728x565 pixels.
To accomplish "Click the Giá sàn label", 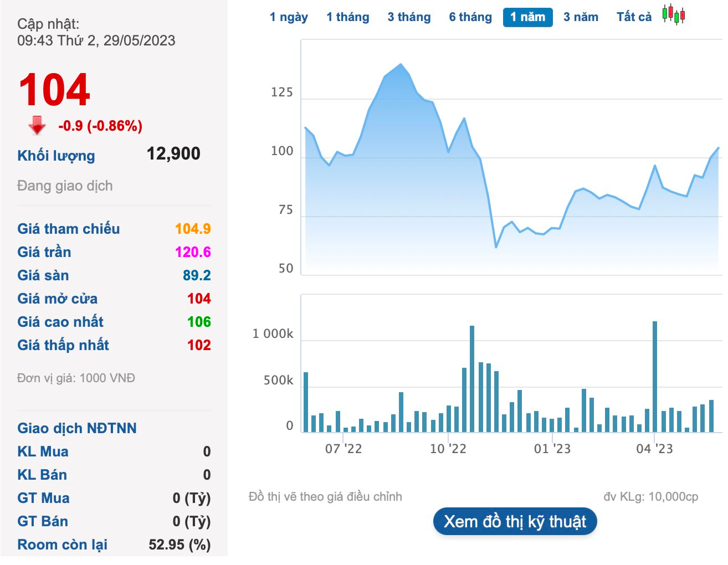I will [x=43, y=275].
